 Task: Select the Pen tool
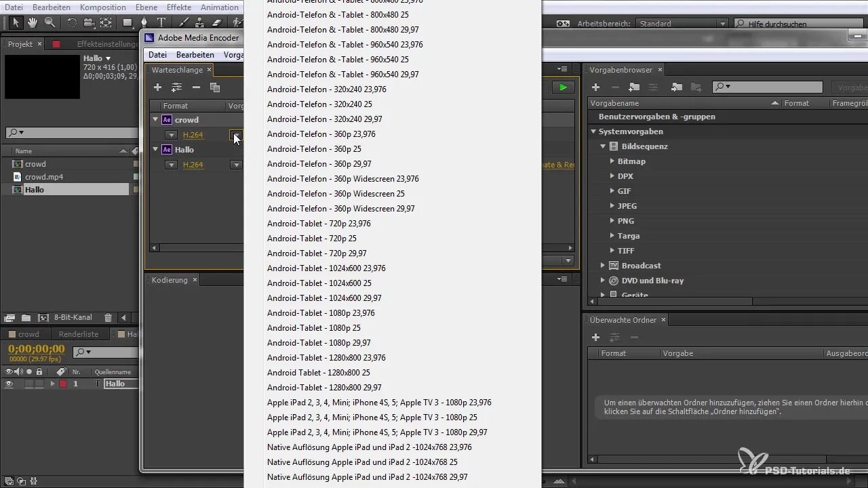[x=144, y=22]
